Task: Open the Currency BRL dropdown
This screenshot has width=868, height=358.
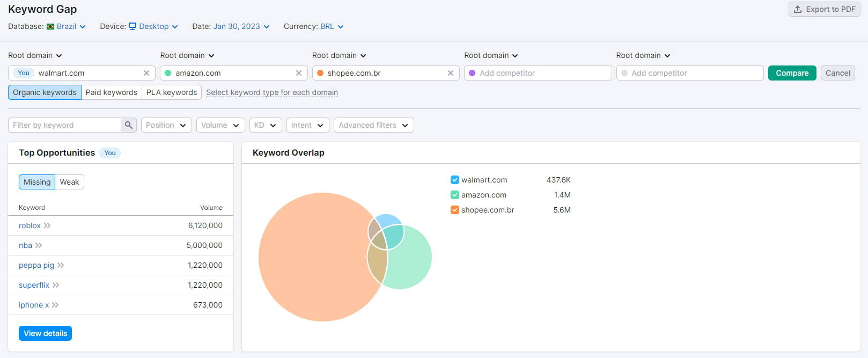Action: (332, 26)
